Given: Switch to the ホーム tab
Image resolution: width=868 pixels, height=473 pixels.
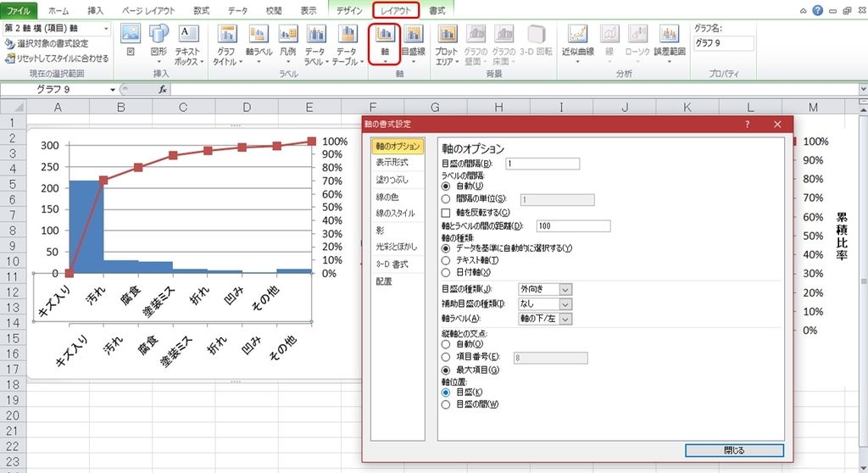Looking at the screenshot, I should click(x=58, y=10).
